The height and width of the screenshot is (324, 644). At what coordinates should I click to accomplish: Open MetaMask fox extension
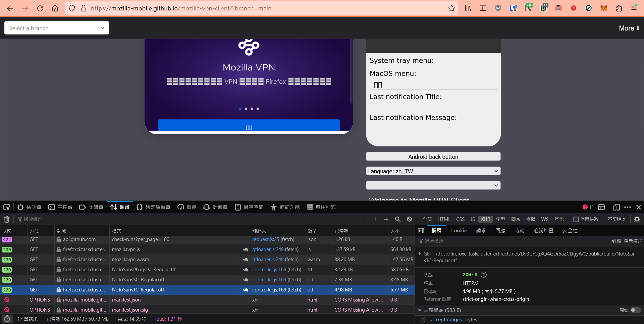[x=604, y=8]
